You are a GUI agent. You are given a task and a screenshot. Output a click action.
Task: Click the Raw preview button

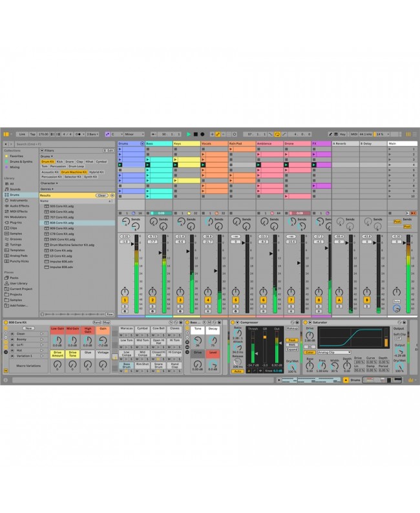tap(110, 314)
